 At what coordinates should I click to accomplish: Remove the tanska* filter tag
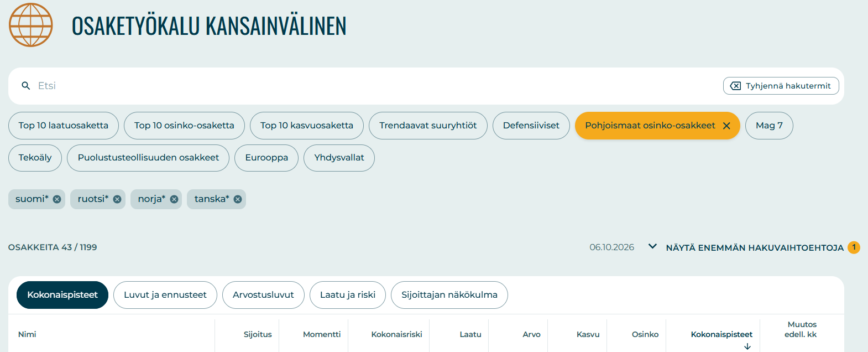pos(238,199)
